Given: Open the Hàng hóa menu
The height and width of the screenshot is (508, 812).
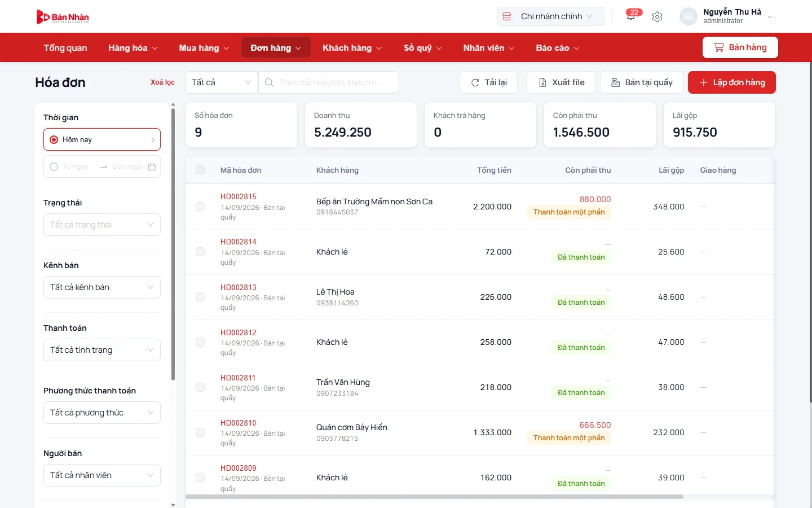Looking at the screenshot, I should (x=133, y=48).
